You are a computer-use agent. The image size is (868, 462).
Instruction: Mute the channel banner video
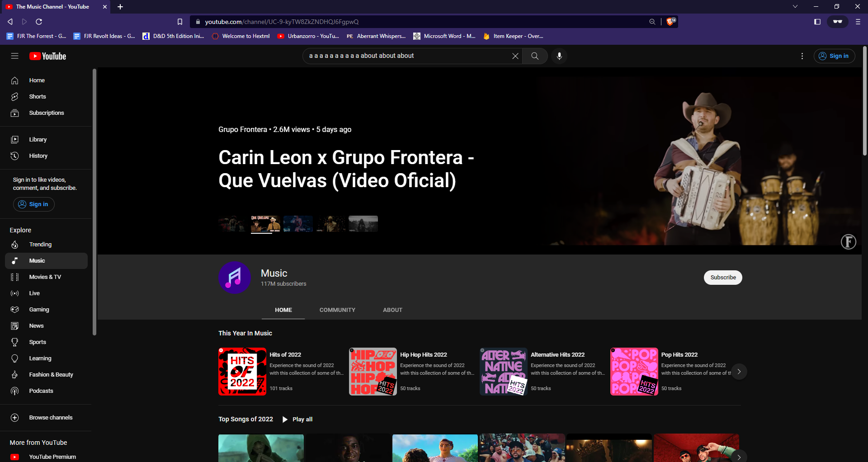[x=849, y=242]
